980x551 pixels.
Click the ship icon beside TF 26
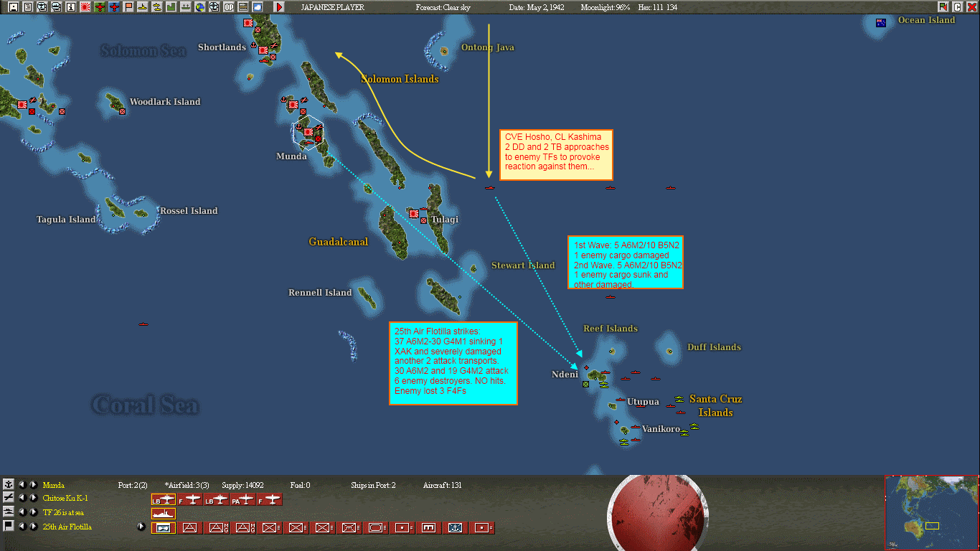[x=9, y=512]
